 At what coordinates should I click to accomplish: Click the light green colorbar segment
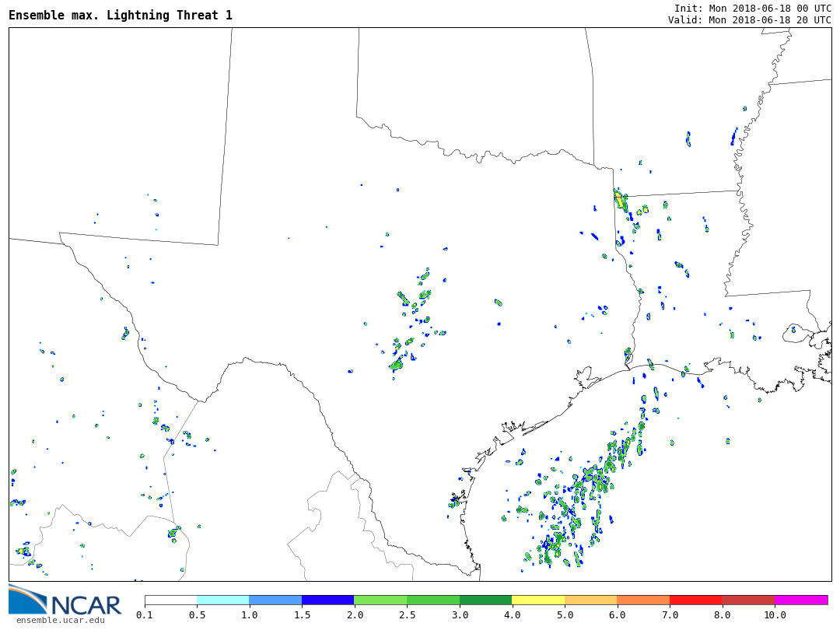click(380, 600)
